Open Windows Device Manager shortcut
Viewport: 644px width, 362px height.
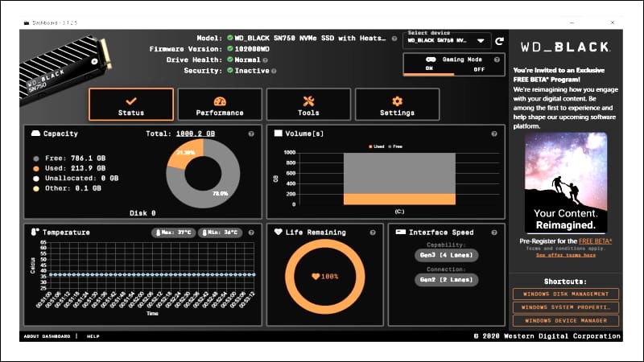566,320
